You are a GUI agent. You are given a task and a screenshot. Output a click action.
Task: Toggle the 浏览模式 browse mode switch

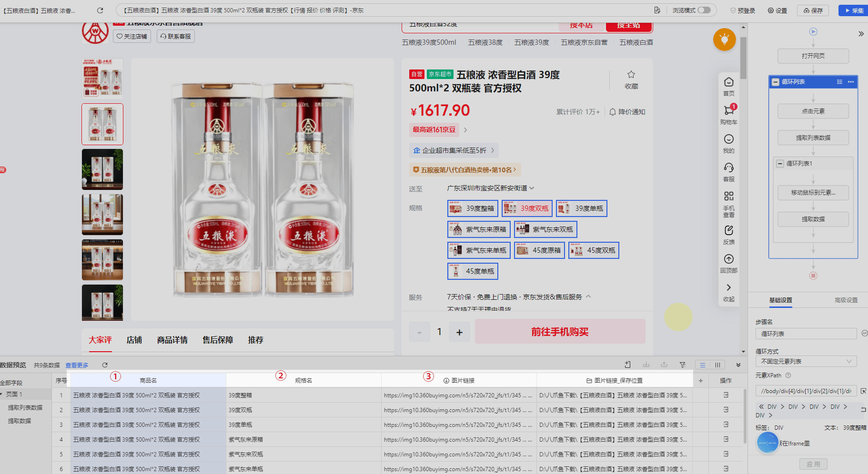pos(704,10)
